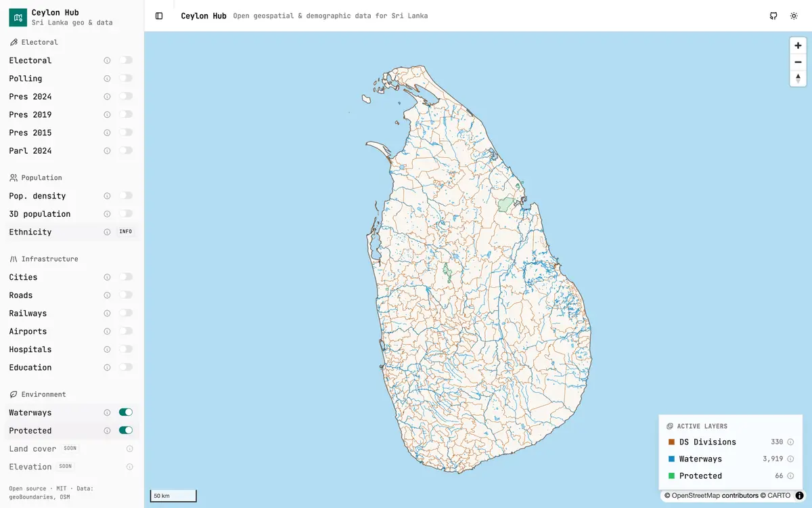The width and height of the screenshot is (812, 508).
Task: Open the Protected sidebar info icon
Action: [x=107, y=431]
